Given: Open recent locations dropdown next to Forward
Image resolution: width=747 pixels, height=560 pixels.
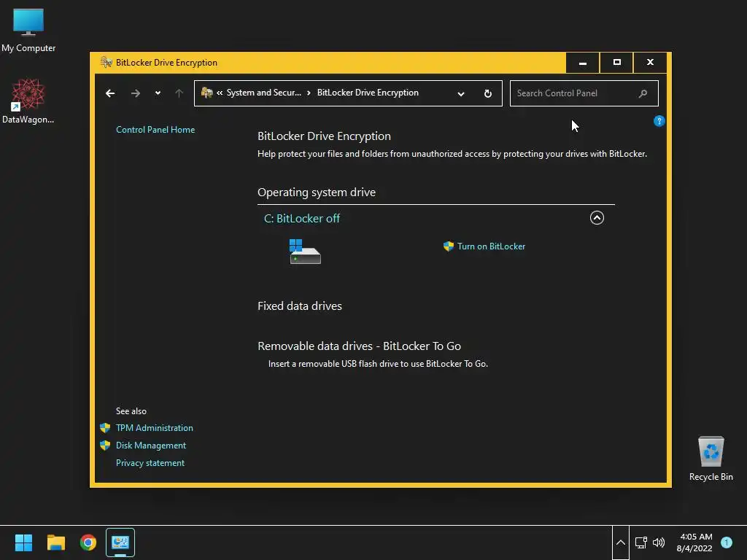Looking at the screenshot, I should (x=158, y=93).
